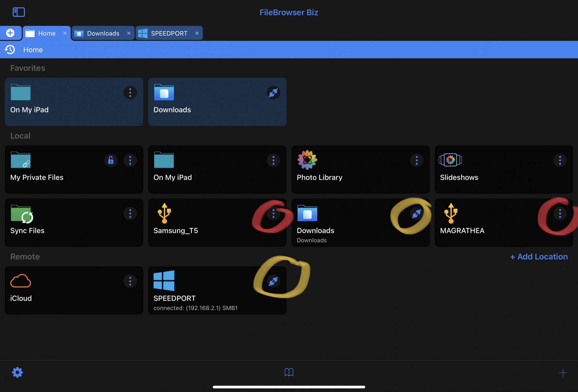Click the Add Location link
The height and width of the screenshot is (392, 578).
(539, 257)
